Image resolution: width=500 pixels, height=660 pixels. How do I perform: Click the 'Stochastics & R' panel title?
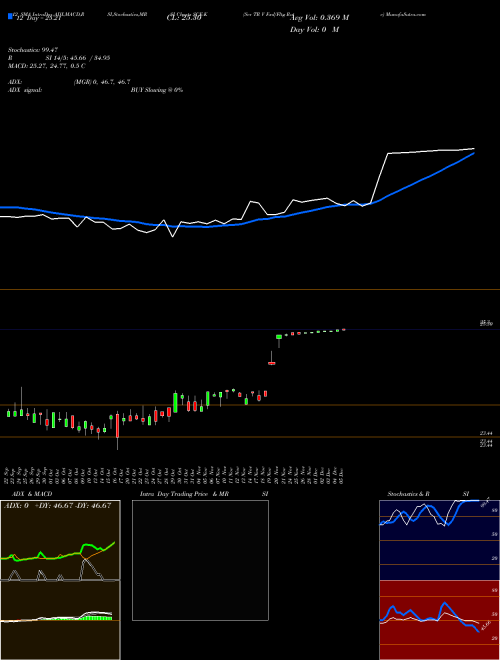(408, 494)
